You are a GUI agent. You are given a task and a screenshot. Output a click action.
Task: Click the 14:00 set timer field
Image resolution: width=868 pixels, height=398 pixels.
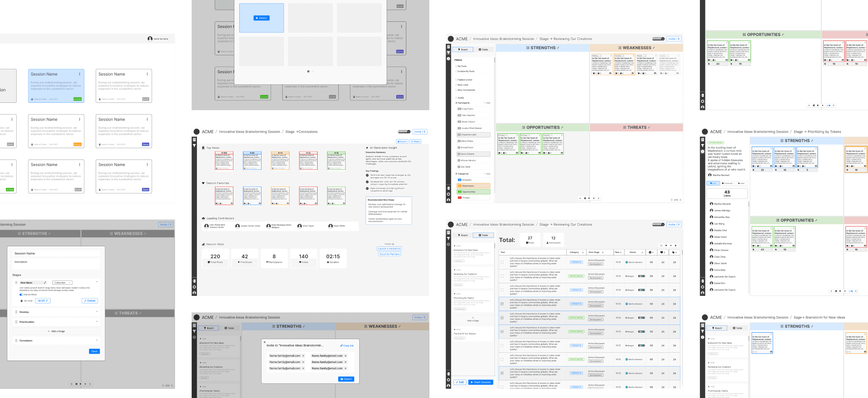pyautogui.click(x=42, y=301)
